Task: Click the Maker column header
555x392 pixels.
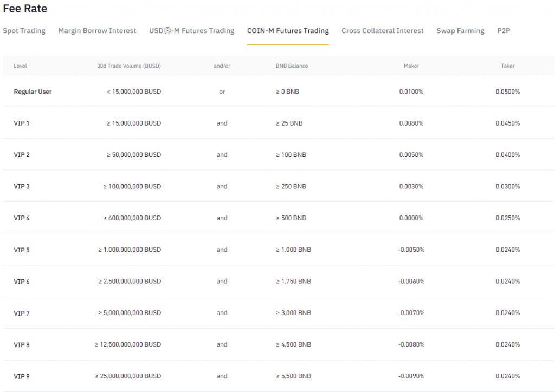Action: (x=411, y=66)
